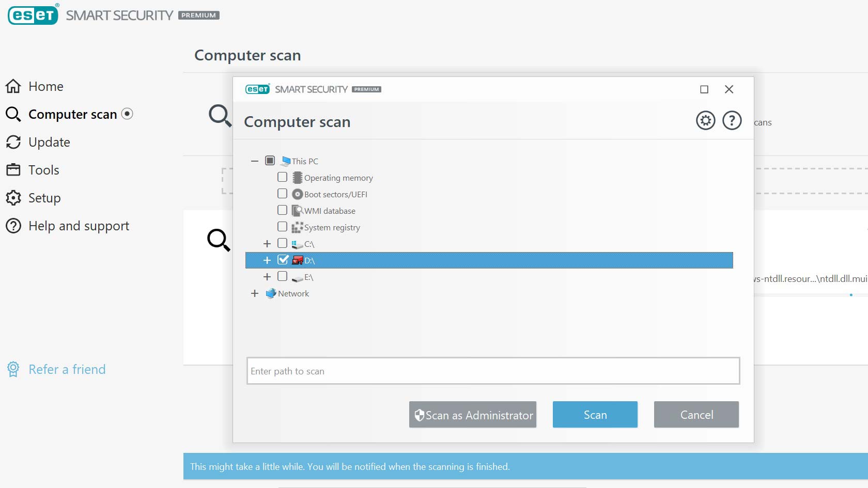Start scan with the Scan button
This screenshot has width=868, height=488.
point(595,415)
